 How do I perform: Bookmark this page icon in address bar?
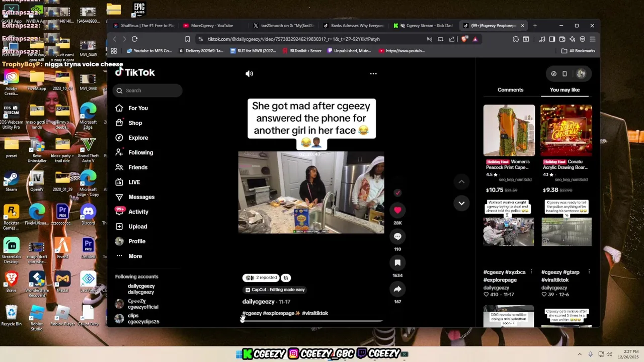tap(187, 39)
